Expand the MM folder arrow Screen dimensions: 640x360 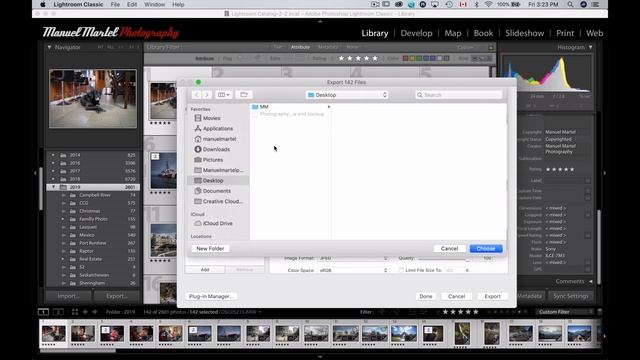point(329,107)
